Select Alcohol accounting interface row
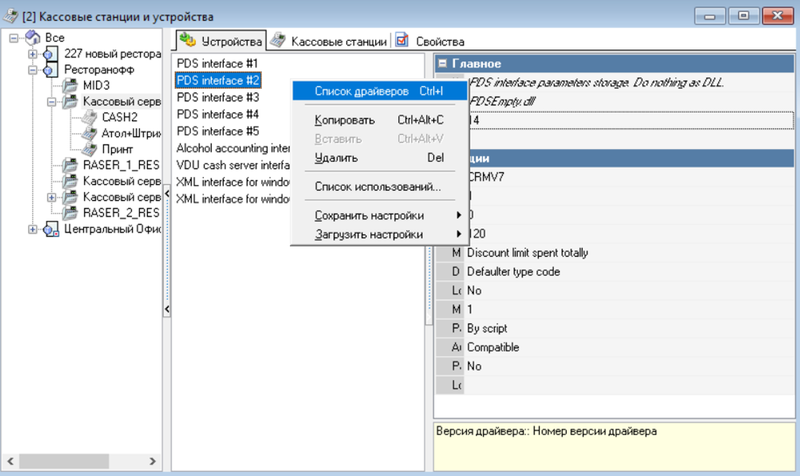The width and height of the screenshot is (800, 476). pos(233,148)
